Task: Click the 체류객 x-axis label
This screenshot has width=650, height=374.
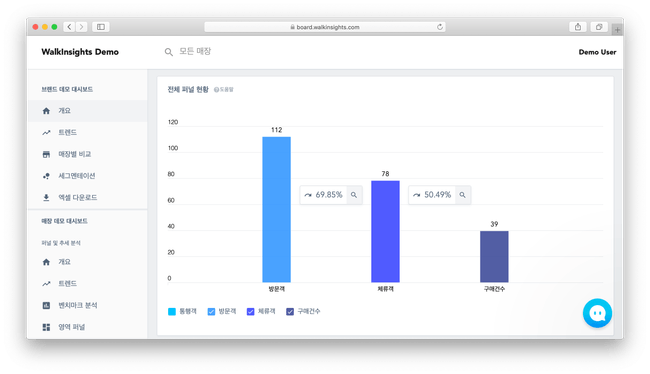Action: coord(386,289)
